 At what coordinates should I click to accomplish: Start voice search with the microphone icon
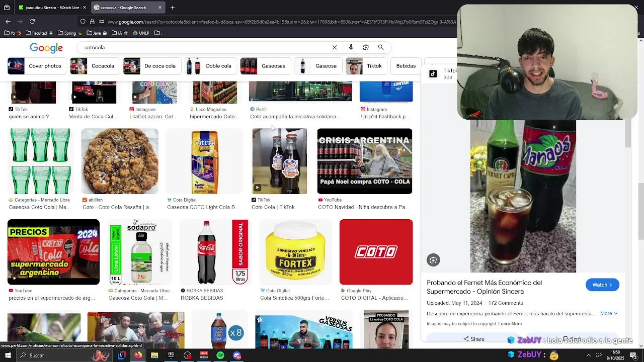[x=351, y=47]
